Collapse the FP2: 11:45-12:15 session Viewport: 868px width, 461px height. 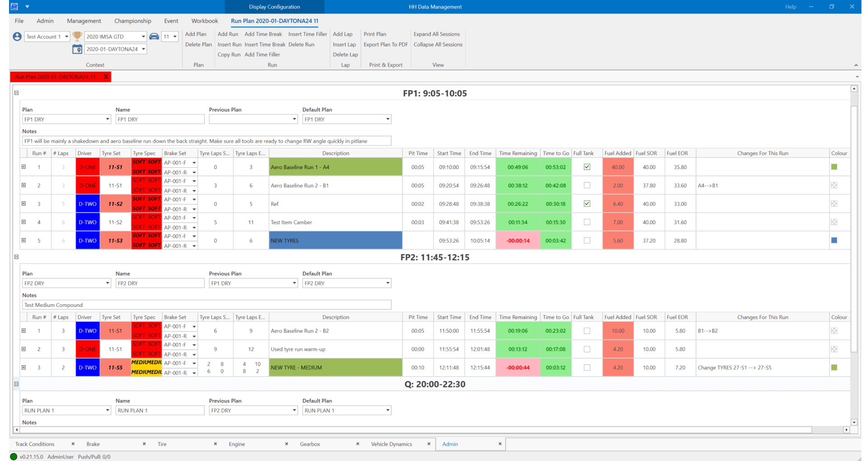(x=16, y=257)
